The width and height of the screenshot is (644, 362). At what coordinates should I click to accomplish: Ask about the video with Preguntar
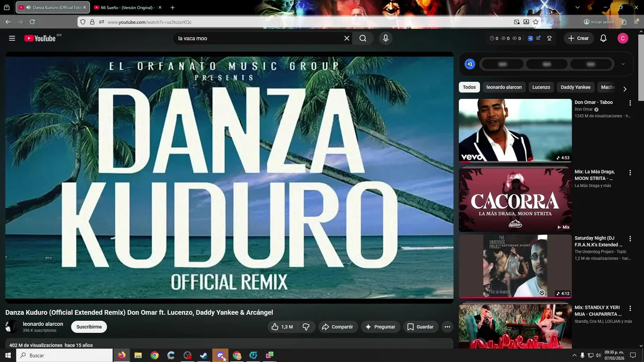[380, 327]
